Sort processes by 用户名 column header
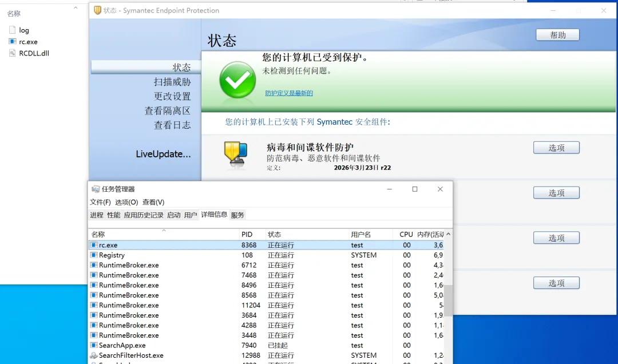This screenshot has width=618, height=364. (x=370, y=234)
